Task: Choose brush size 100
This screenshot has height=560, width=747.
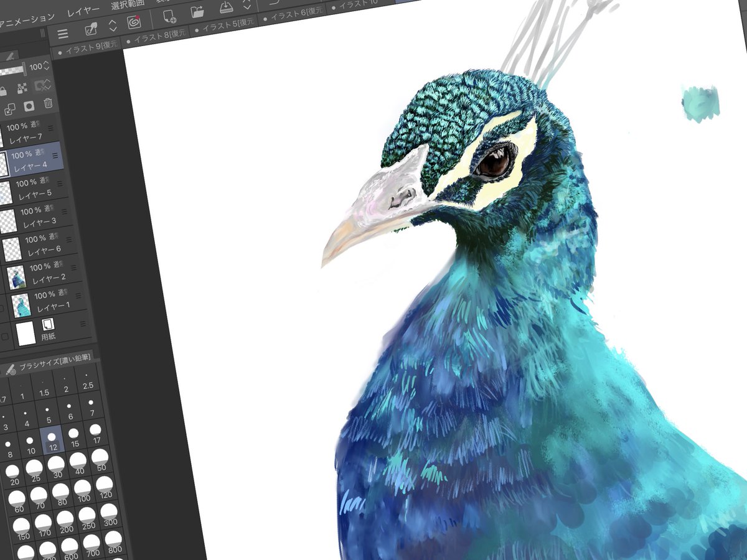Action: [x=83, y=492]
